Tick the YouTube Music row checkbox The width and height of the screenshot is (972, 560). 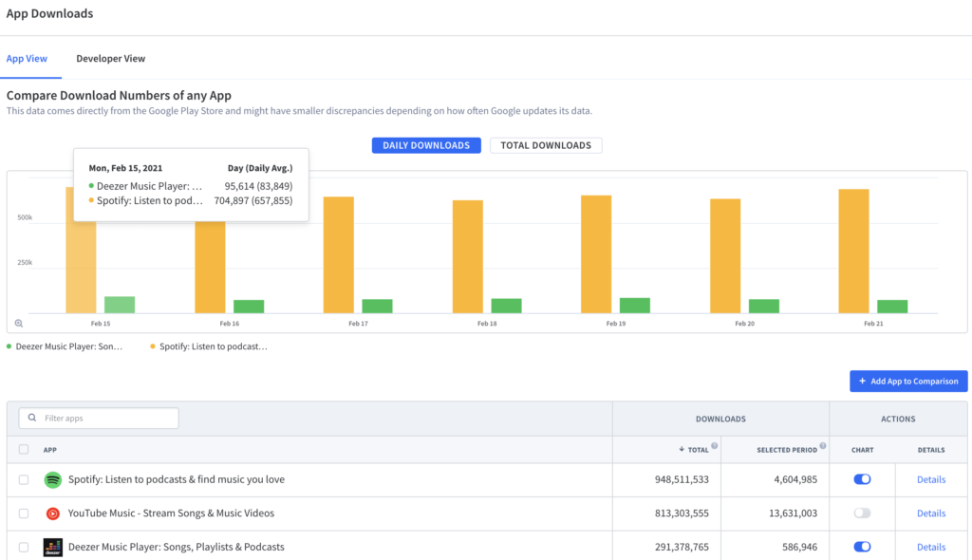click(24, 513)
